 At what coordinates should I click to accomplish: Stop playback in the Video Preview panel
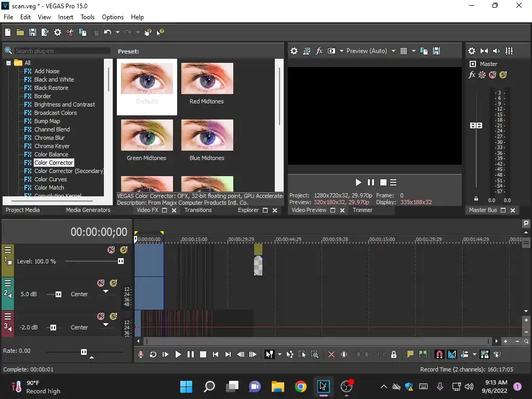(383, 182)
